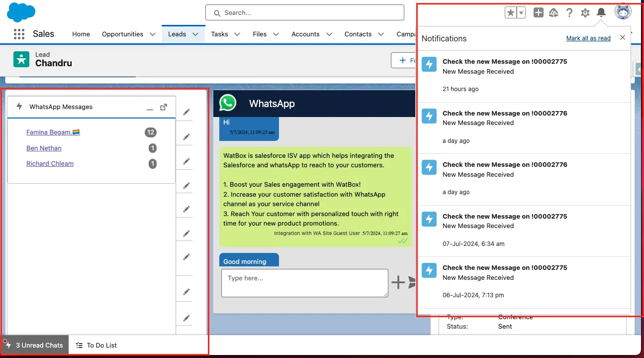Open Richard Chleam's chat link
This screenshot has height=358, width=644.
click(50, 163)
